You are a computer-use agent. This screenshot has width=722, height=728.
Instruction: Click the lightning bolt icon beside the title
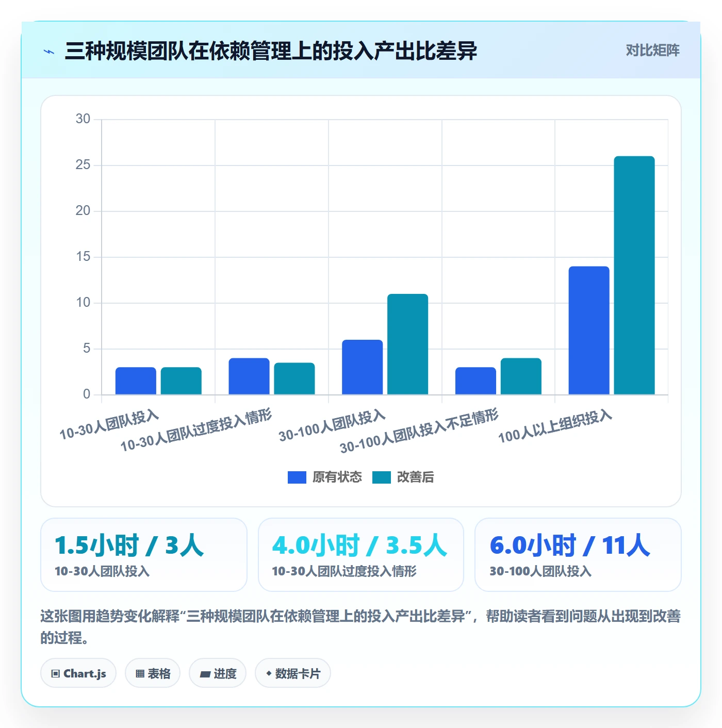(49, 52)
